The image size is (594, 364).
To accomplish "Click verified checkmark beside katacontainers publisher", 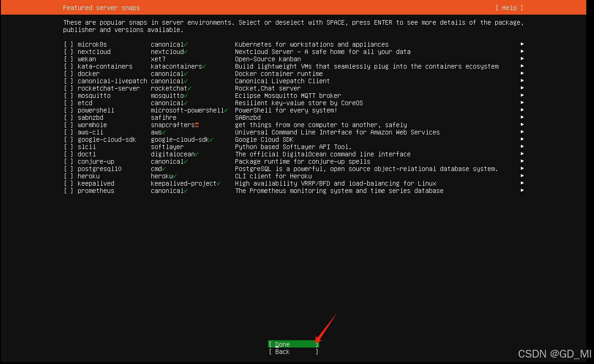I will pyautogui.click(x=204, y=66).
